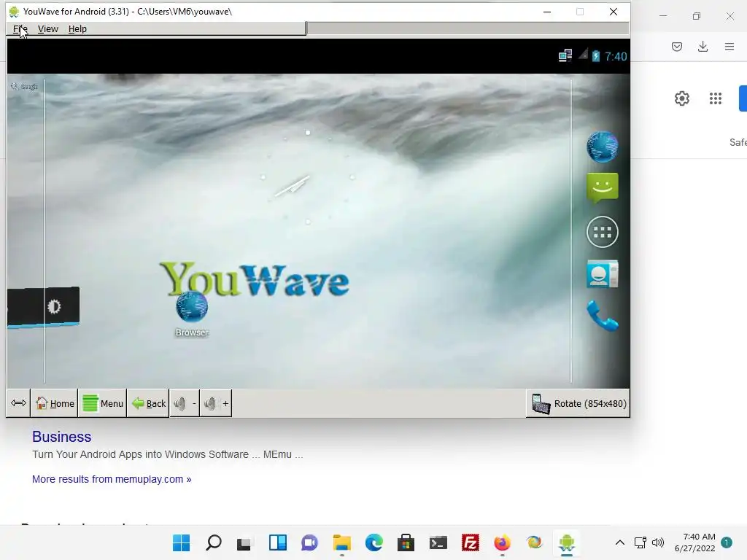Tap the Android 7:40 status clock
747x560 pixels.
pyautogui.click(x=616, y=56)
